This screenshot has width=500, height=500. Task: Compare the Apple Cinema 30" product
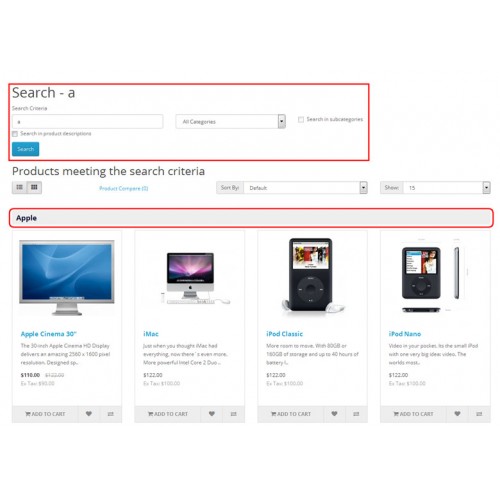pyautogui.click(x=111, y=414)
